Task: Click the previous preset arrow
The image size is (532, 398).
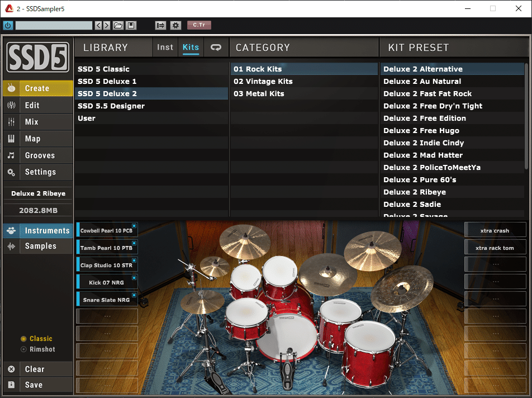Action: (98, 25)
